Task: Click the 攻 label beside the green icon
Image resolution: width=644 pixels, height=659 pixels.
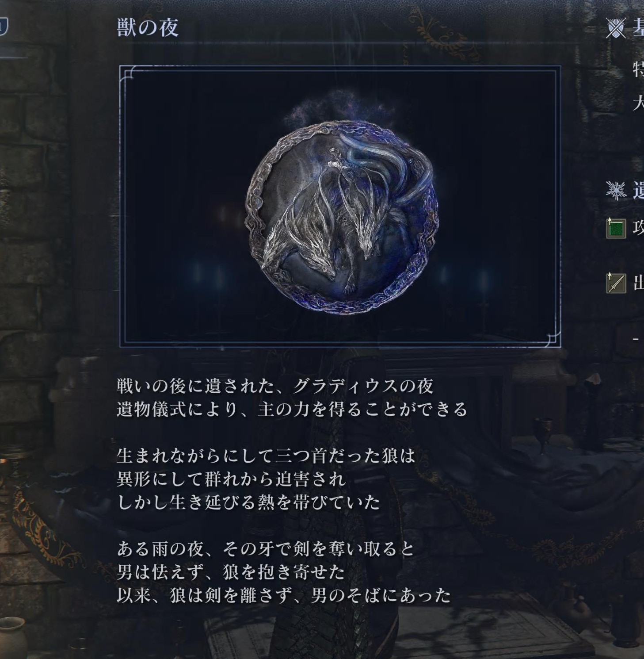Action: point(638,228)
